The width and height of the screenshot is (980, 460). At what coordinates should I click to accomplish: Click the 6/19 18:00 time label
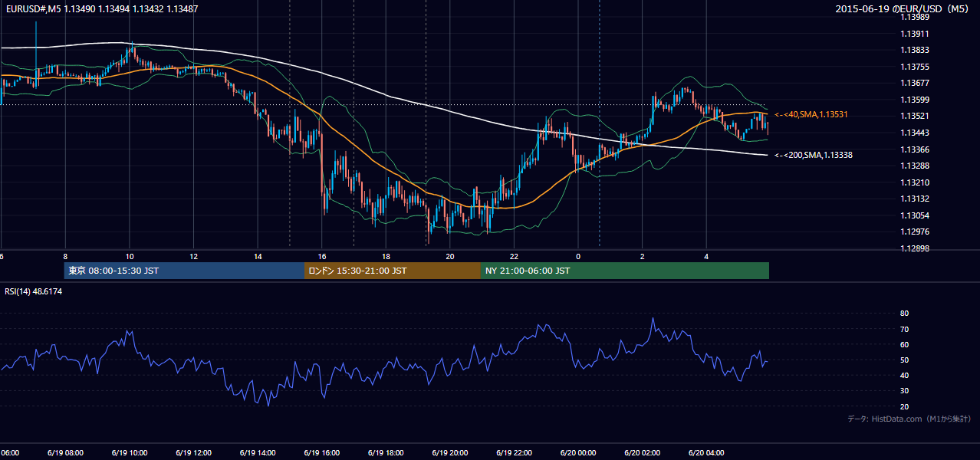[386, 452]
